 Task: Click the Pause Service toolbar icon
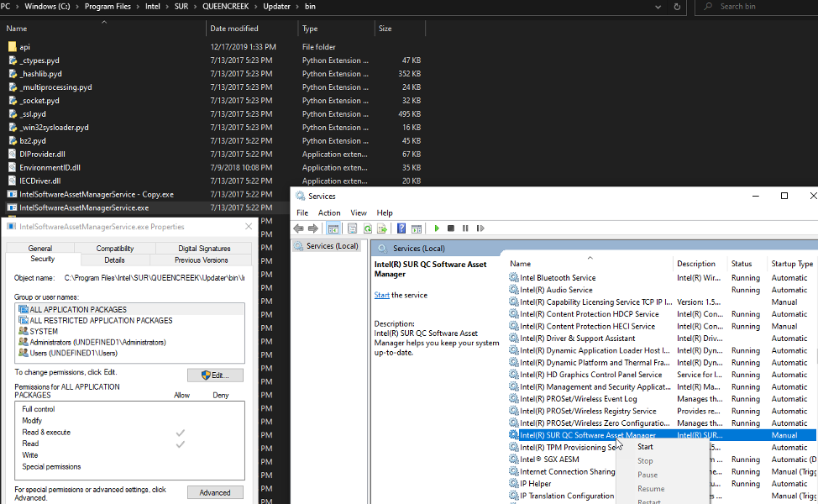pyautogui.click(x=465, y=228)
